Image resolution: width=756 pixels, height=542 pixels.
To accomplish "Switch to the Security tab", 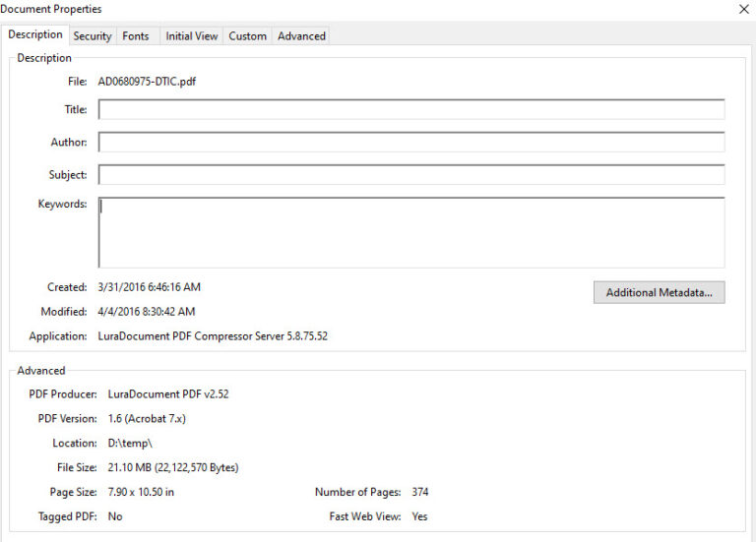I will coord(93,36).
